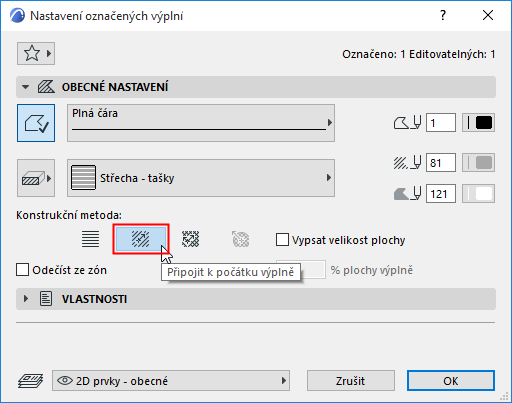512x403 pixels.
Task: Open the Střecha - tašky fill dropdown
Action: point(201,178)
